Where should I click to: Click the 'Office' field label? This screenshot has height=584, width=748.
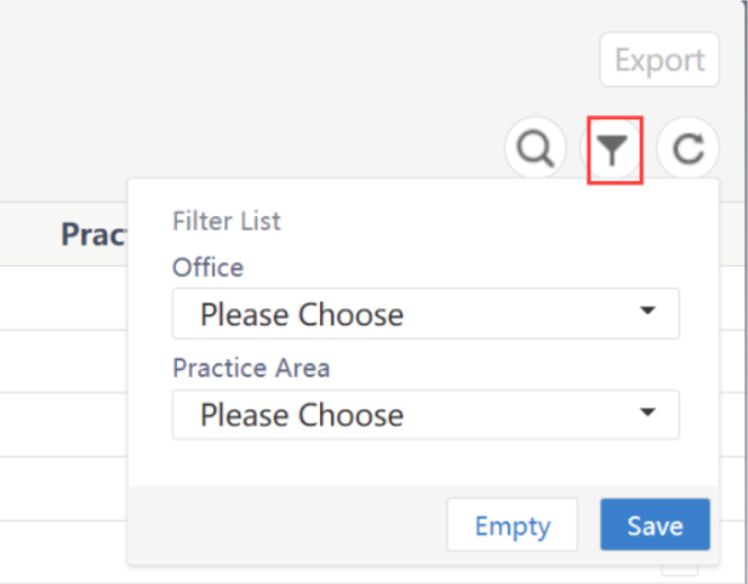tap(208, 267)
